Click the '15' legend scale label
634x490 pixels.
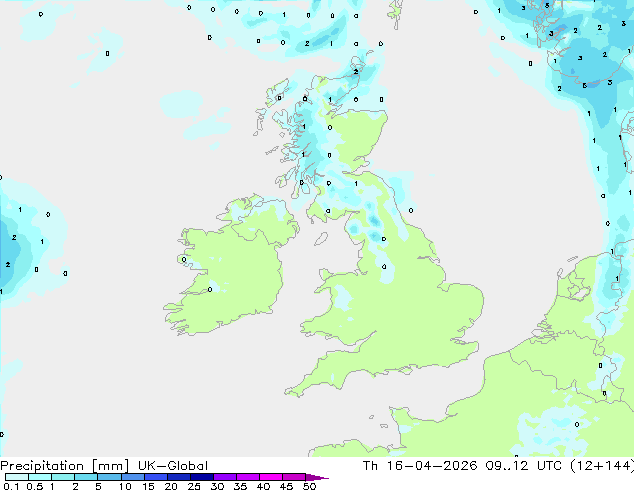[x=148, y=486]
